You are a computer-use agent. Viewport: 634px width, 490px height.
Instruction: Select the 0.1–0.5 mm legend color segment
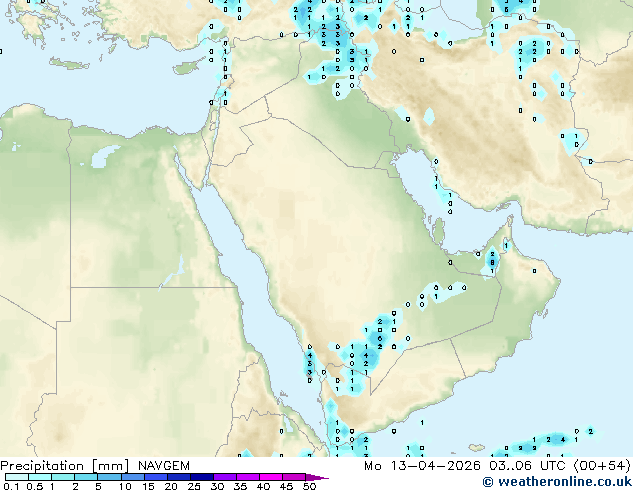coord(17,477)
